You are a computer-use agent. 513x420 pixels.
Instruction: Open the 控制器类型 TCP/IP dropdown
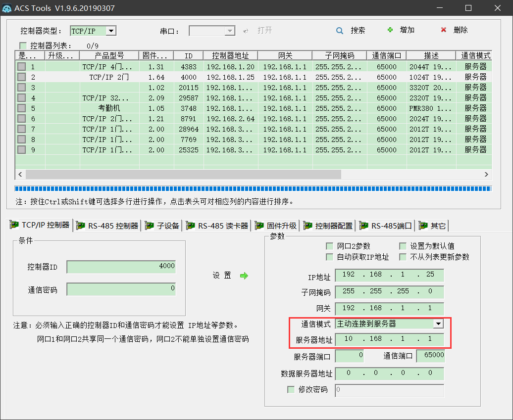point(111,31)
